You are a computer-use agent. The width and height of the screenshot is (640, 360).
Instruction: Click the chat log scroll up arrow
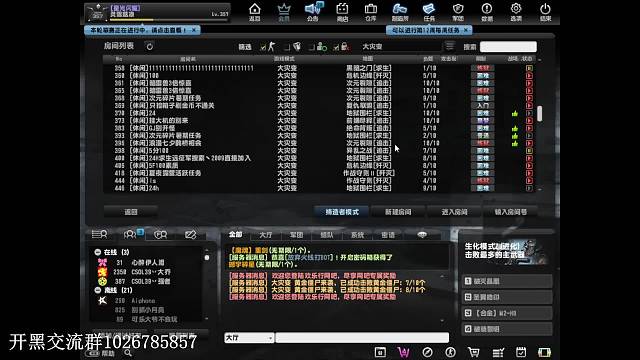[442, 276]
